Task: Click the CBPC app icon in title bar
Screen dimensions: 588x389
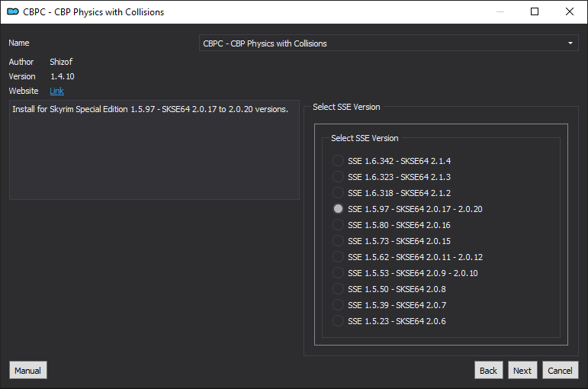Action: 13,11
